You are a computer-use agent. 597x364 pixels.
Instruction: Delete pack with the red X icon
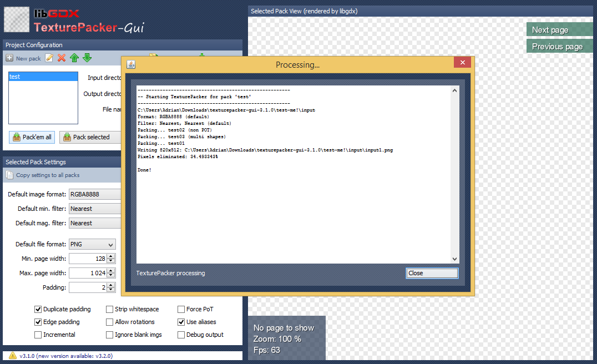click(62, 58)
